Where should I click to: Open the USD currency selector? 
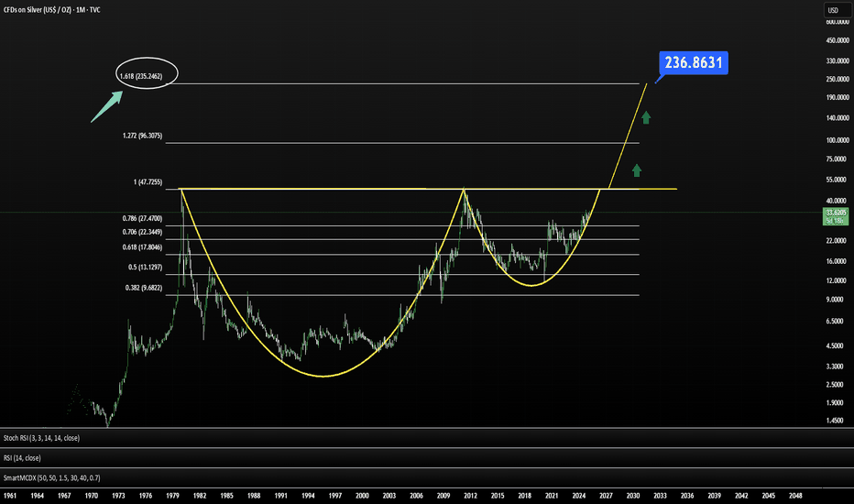tap(838, 10)
